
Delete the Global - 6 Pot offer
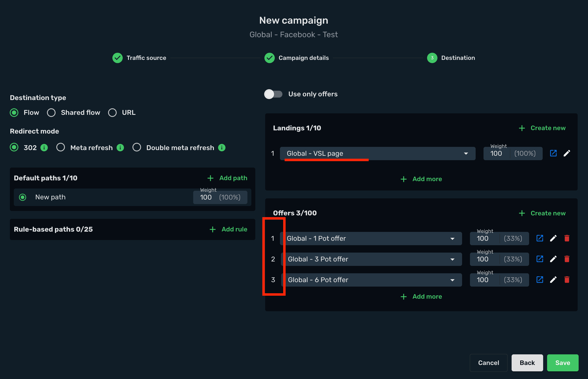[x=567, y=280]
